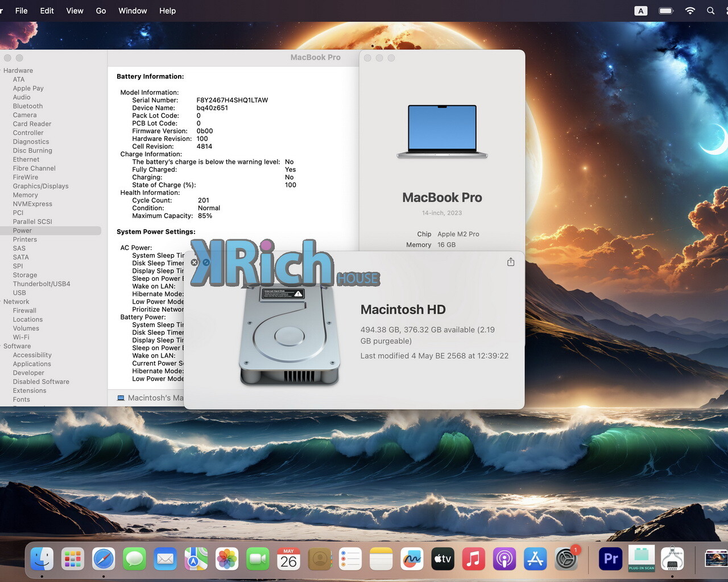This screenshot has width=728, height=582.
Task: Open the Edit menu
Action: pyautogui.click(x=47, y=11)
